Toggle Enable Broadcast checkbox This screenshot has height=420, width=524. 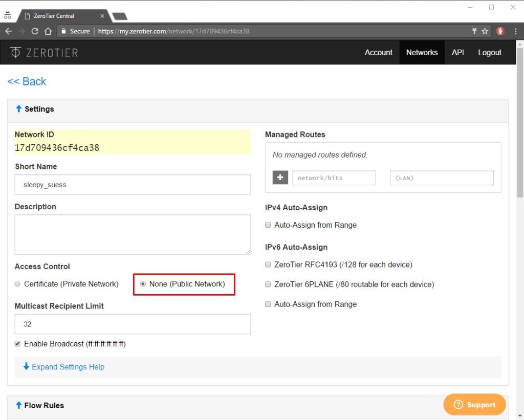[x=17, y=344]
